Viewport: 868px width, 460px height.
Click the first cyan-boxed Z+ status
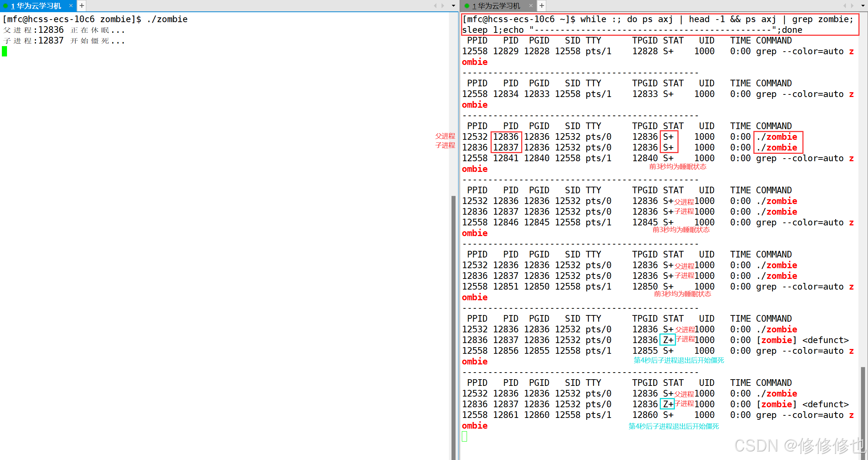667,340
